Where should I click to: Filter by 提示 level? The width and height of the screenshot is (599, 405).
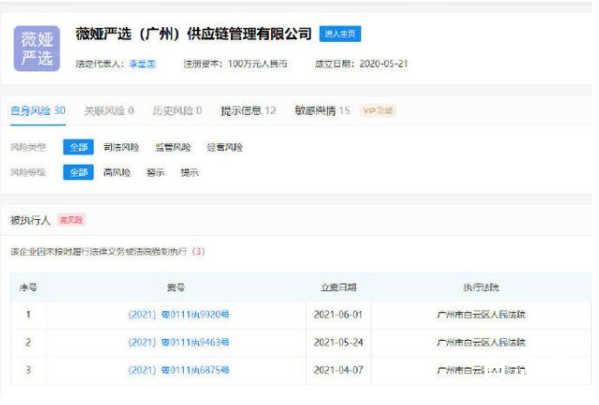click(189, 172)
